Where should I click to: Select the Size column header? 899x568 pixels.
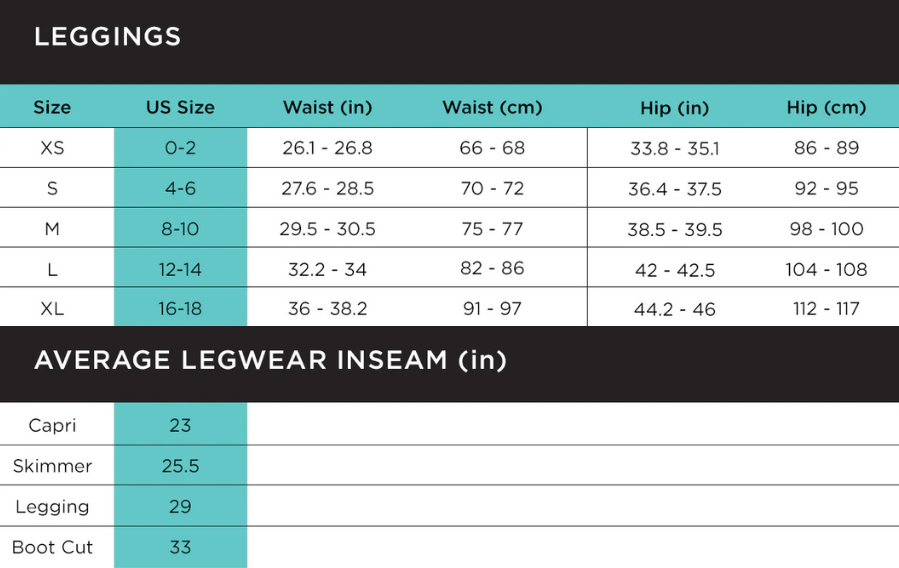(x=52, y=107)
